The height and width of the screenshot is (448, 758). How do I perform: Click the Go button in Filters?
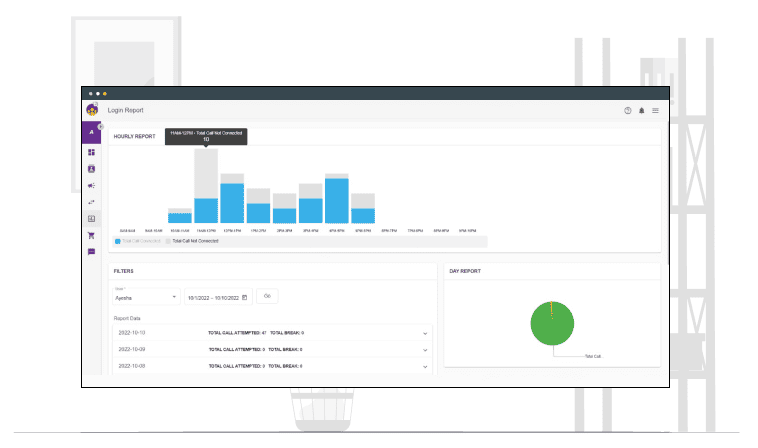click(267, 296)
